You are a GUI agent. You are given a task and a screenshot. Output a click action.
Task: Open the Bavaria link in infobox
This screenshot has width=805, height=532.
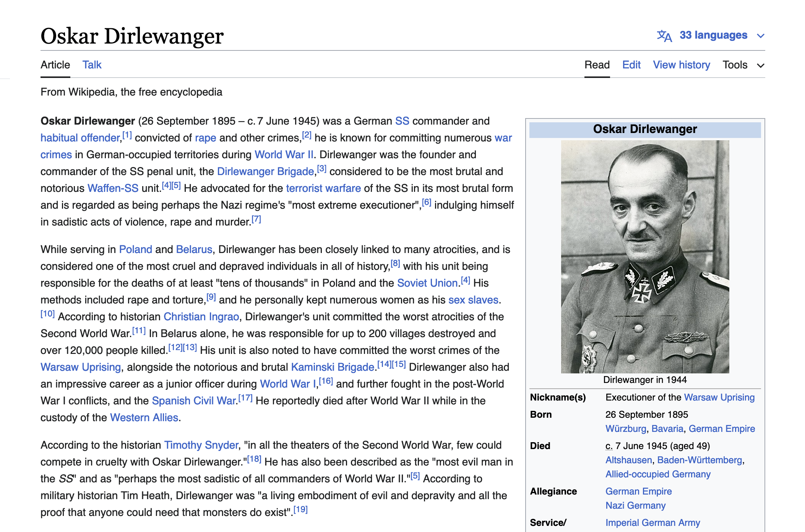coord(667,429)
